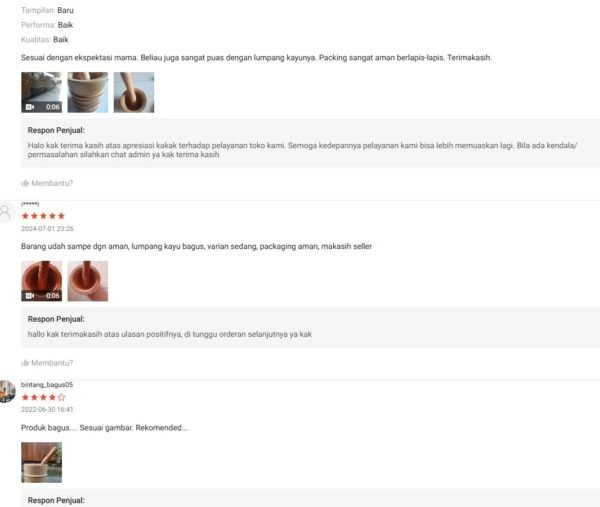Click the masked username above the five stars
Viewport: 600px width, 507px height.
pyautogui.click(x=30, y=204)
